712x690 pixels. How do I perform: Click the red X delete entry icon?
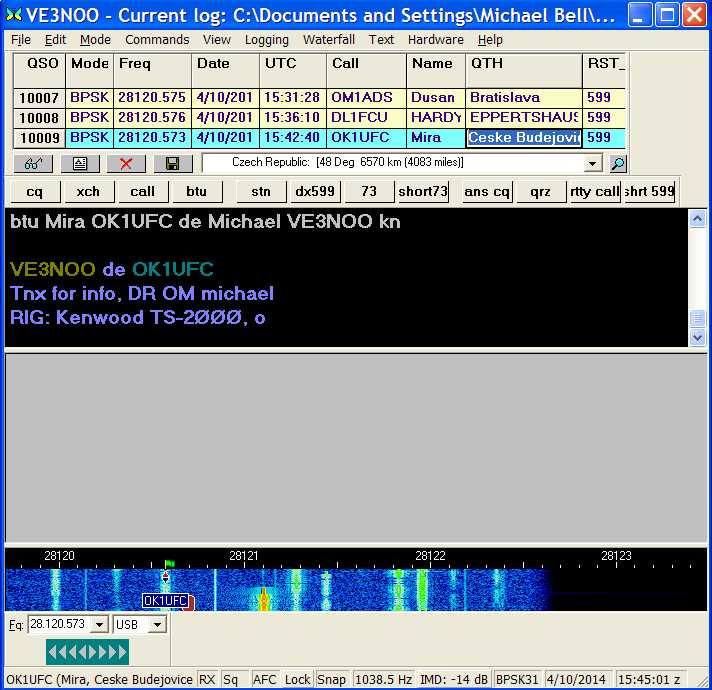point(126,164)
